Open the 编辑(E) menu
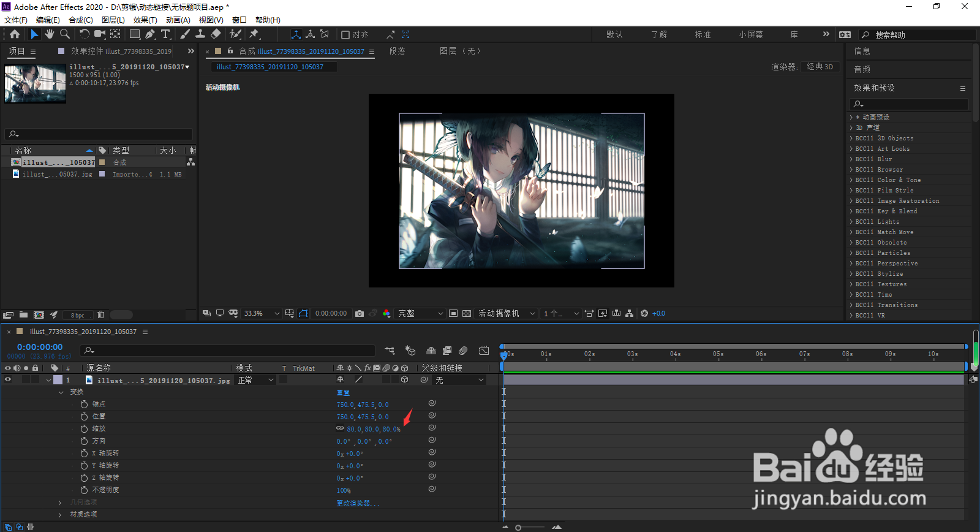Image resolution: width=980 pixels, height=532 pixels. tap(48, 20)
